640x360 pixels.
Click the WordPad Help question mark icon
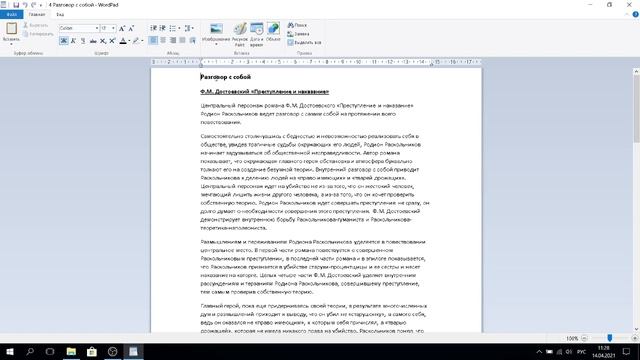point(635,14)
